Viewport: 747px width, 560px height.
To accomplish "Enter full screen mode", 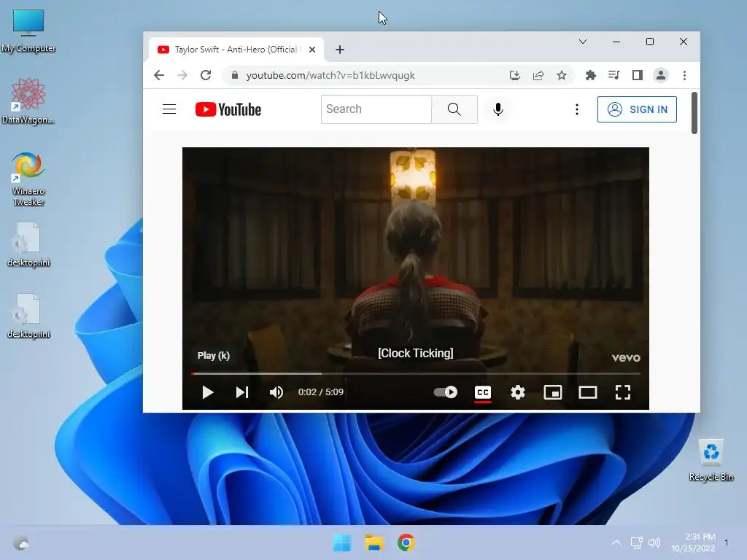I will point(623,392).
